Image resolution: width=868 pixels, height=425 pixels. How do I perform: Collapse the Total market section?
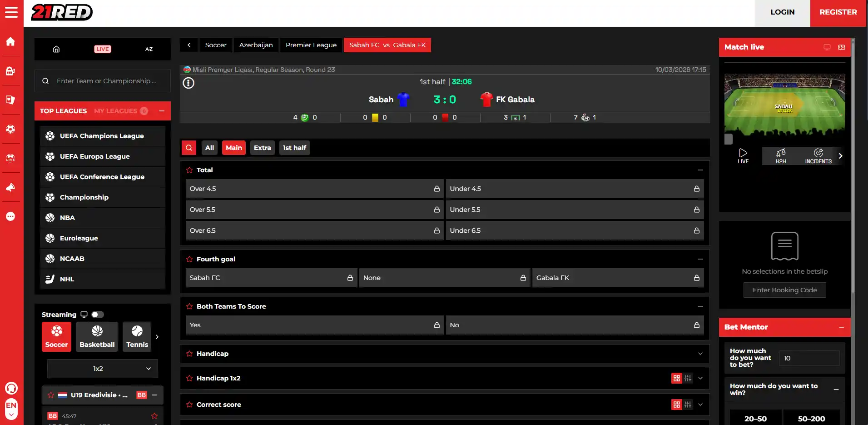pyautogui.click(x=700, y=170)
